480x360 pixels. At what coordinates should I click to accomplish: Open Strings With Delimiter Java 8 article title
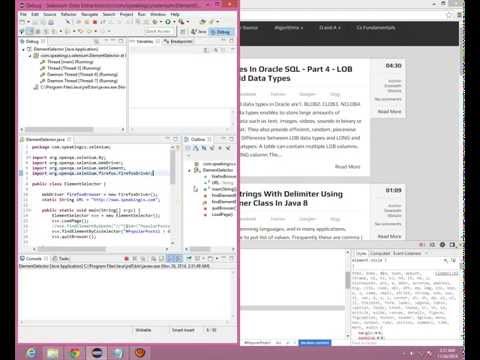291,198
